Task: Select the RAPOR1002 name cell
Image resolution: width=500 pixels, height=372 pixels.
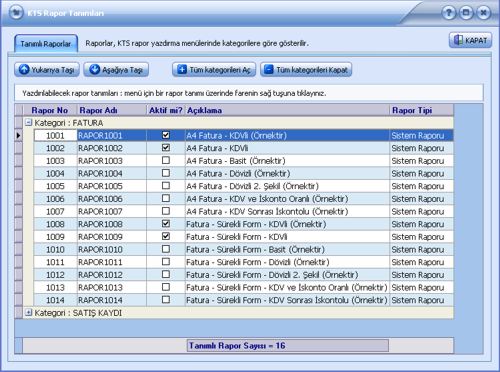Action: click(112, 148)
